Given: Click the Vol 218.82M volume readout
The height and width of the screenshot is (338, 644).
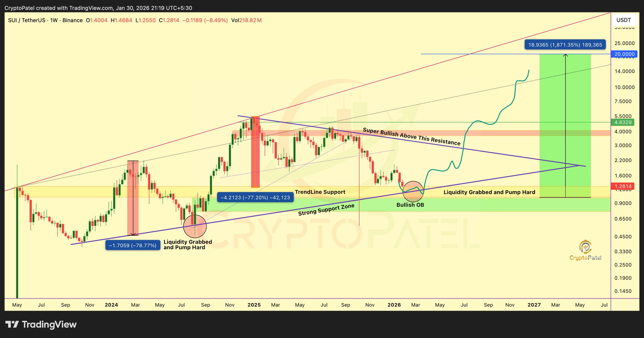Looking at the screenshot, I should [x=246, y=20].
